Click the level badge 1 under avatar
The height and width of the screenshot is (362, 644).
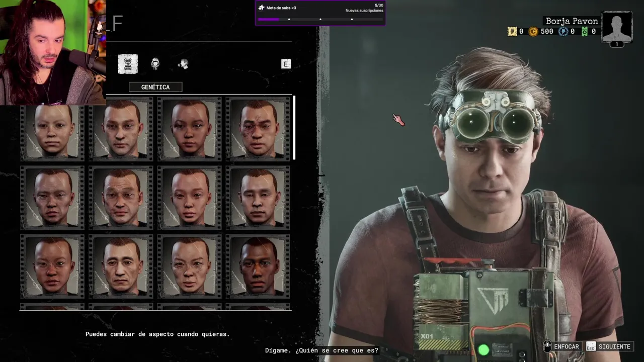(617, 44)
